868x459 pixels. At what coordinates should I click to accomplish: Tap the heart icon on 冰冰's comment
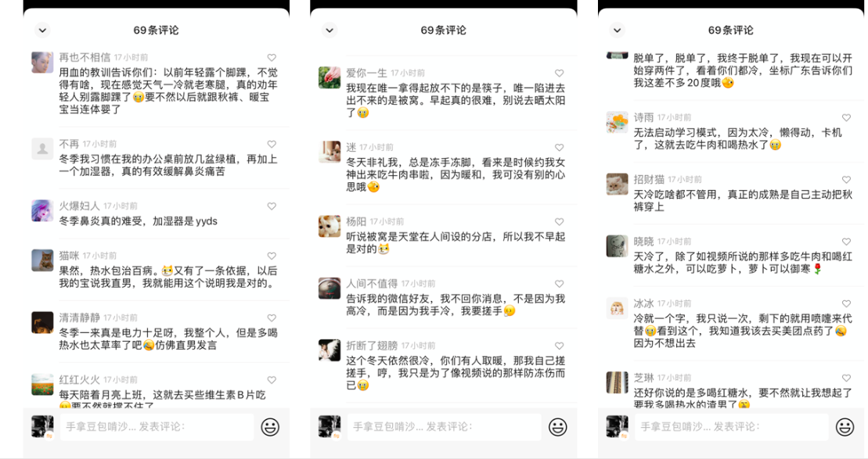coord(846,303)
